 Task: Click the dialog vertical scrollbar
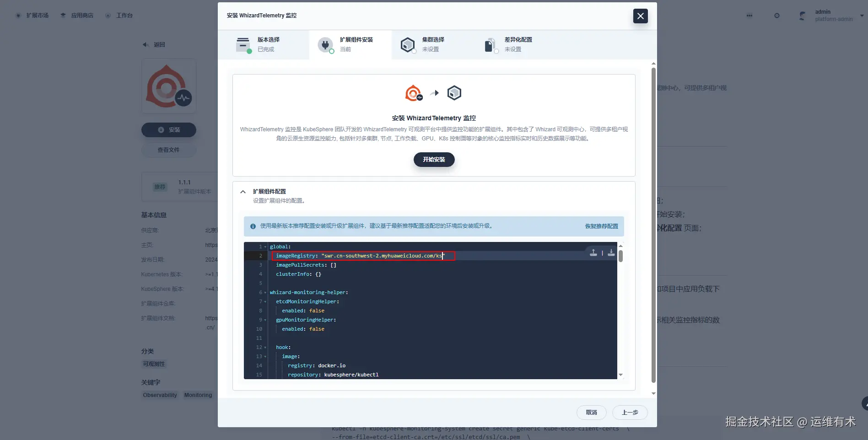click(653, 225)
